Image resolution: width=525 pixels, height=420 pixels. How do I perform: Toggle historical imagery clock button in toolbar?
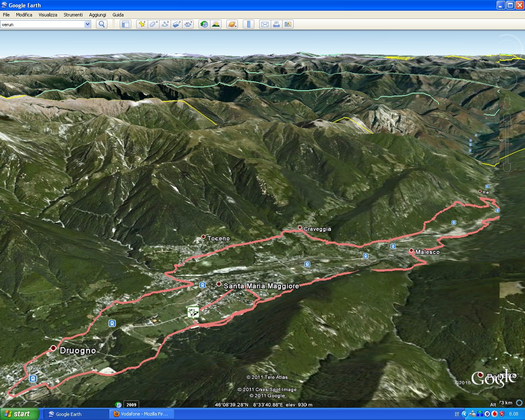tap(204, 24)
